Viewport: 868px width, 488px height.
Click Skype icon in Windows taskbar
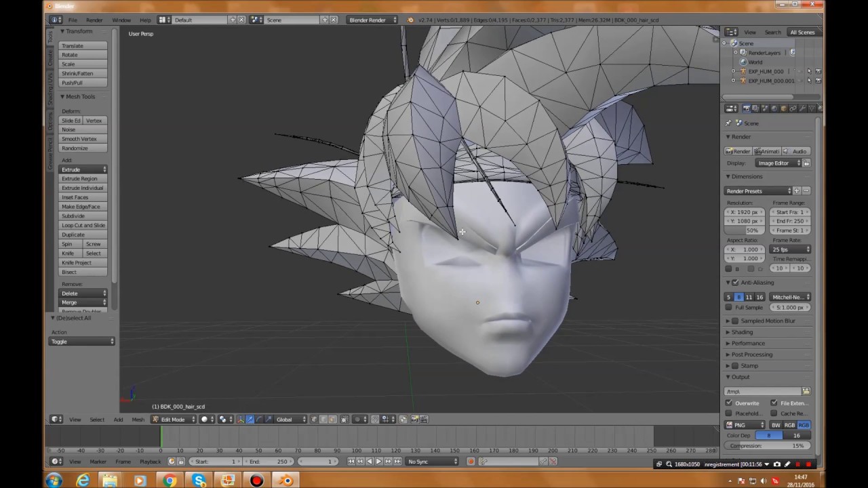199,481
